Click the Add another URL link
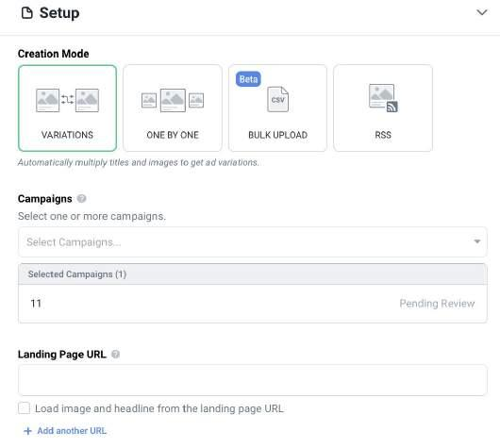 coord(72,431)
